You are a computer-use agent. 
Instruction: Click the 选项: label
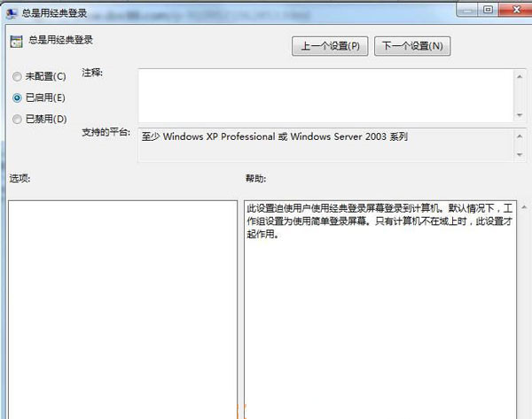tap(20, 178)
